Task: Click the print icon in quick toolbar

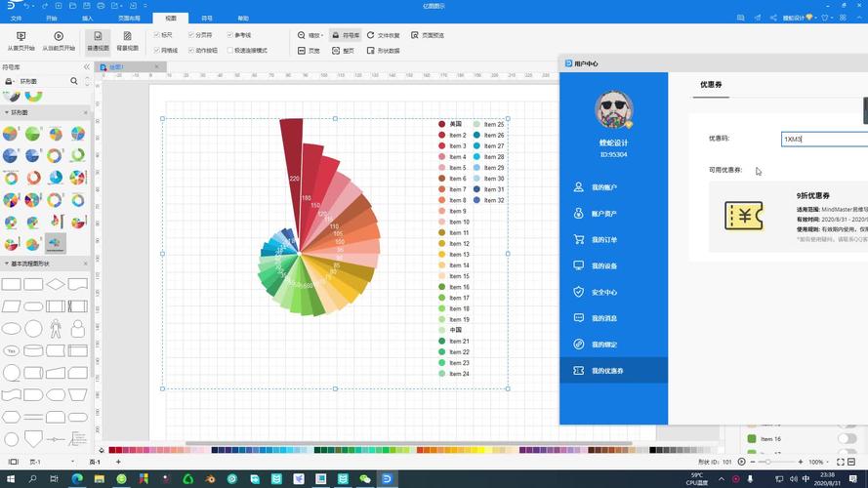Action: [101, 6]
